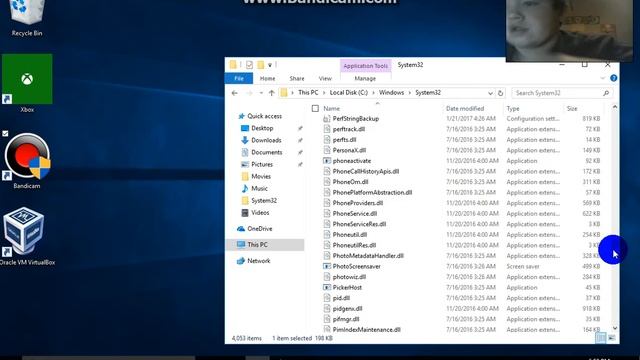Open the Manage ribbon tab
Viewport: 640px width, 360px height.
tap(365, 78)
